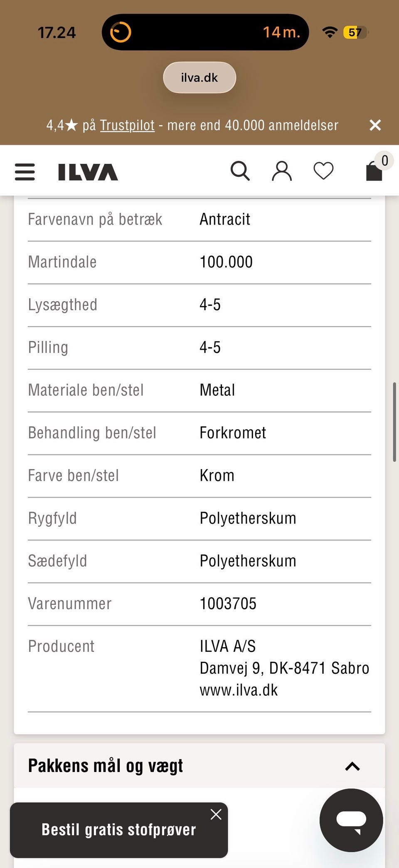Collapse Pakkens mål og vægt section
Image resolution: width=399 pixels, height=868 pixels.
(352, 766)
